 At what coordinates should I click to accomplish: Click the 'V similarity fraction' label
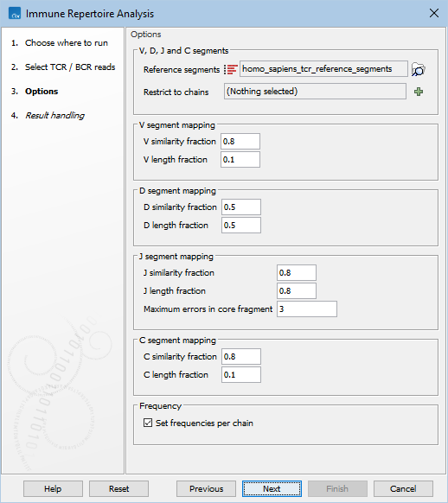pyautogui.click(x=180, y=142)
